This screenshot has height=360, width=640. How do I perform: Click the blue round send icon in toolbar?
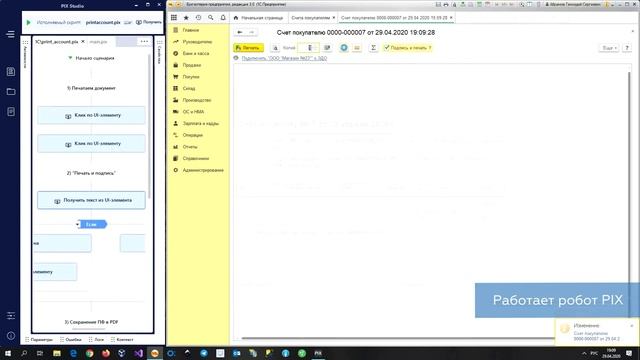[x=344, y=48]
